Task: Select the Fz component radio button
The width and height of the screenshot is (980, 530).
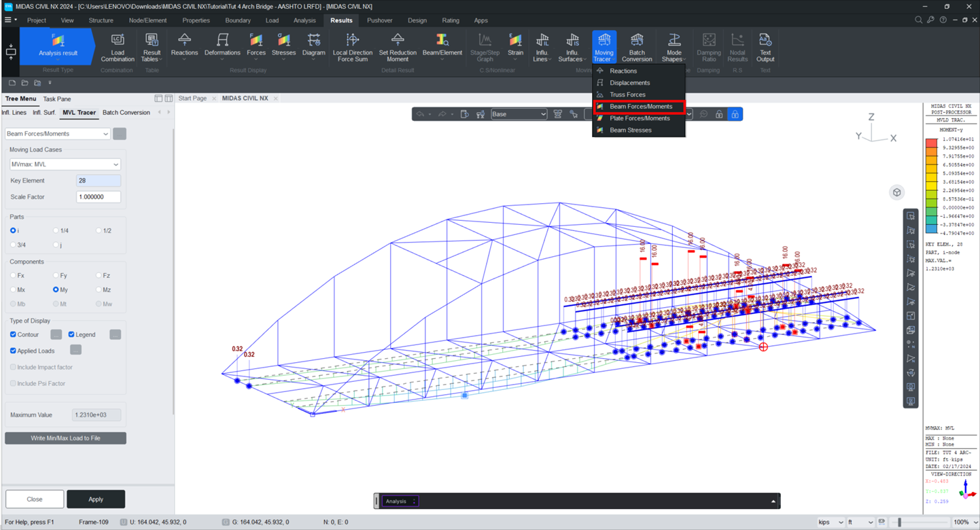Action: pyautogui.click(x=99, y=275)
